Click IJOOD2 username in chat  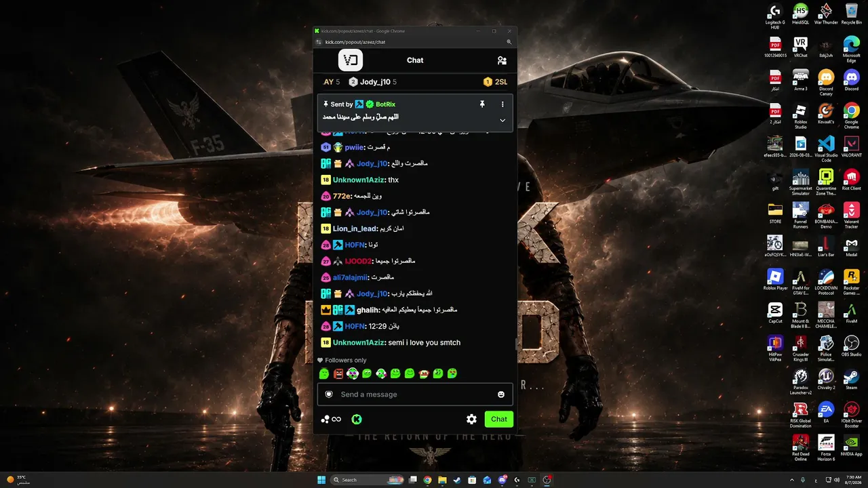click(358, 261)
